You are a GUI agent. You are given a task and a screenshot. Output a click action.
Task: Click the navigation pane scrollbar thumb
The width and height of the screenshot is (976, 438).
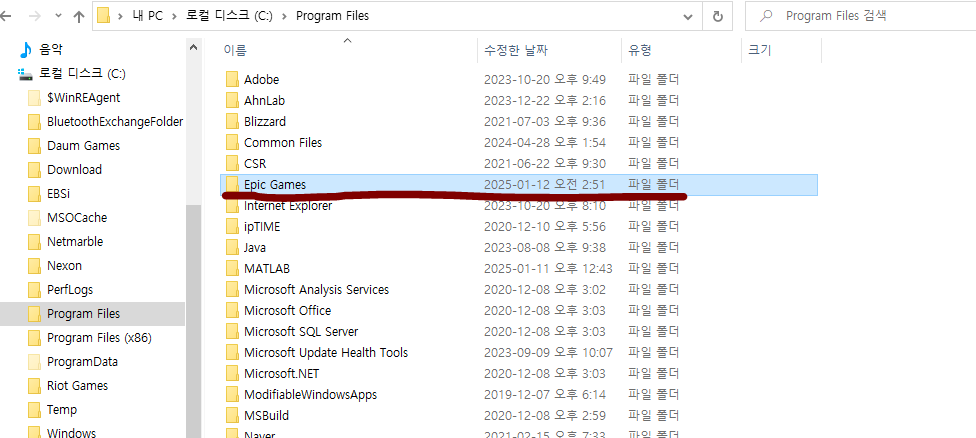tap(194, 322)
